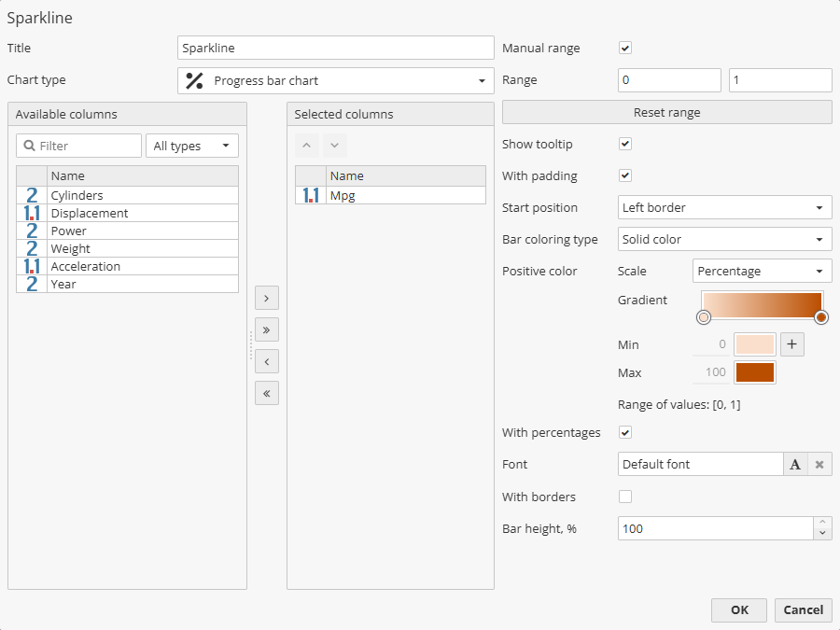840x630 pixels.
Task: Move selected column right with single arrow
Action: [267, 299]
